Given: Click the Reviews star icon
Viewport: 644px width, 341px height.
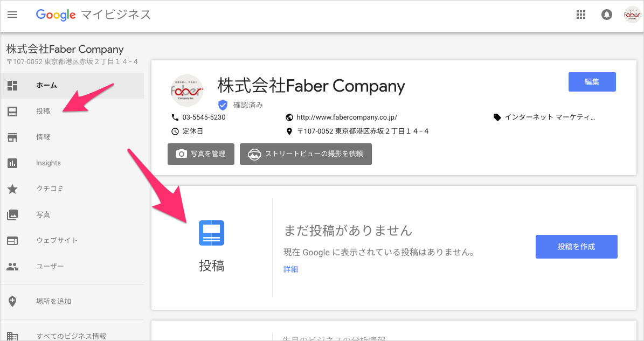Looking at the screenshot, I should pyautogui.click(x=12, y=189).
